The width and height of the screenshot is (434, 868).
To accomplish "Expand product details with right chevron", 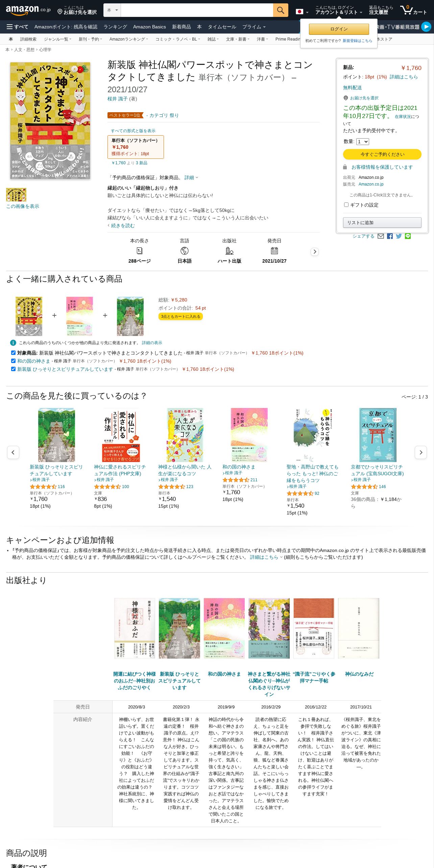I will [315, 252].
